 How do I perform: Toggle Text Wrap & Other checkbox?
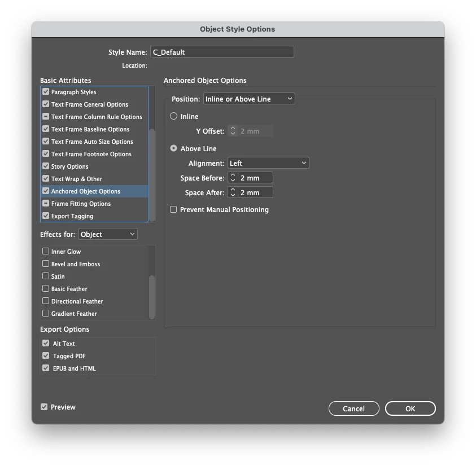tap(46, 179)
